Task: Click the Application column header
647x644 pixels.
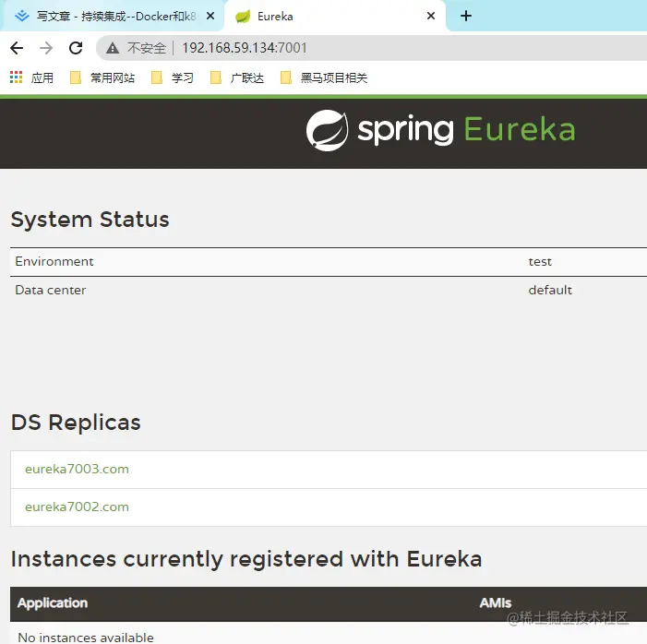Action: [x=53, y=603]
